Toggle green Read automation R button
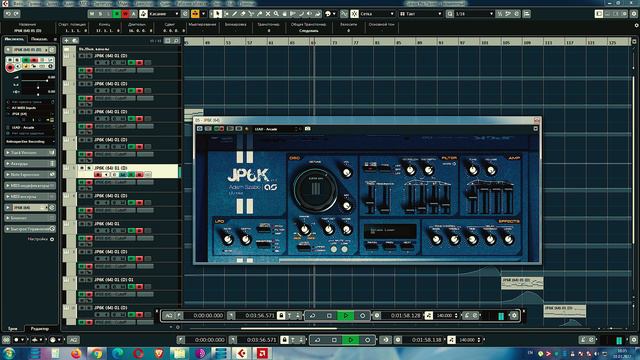This screenshot has height=360, width=640. coord(117,14)
